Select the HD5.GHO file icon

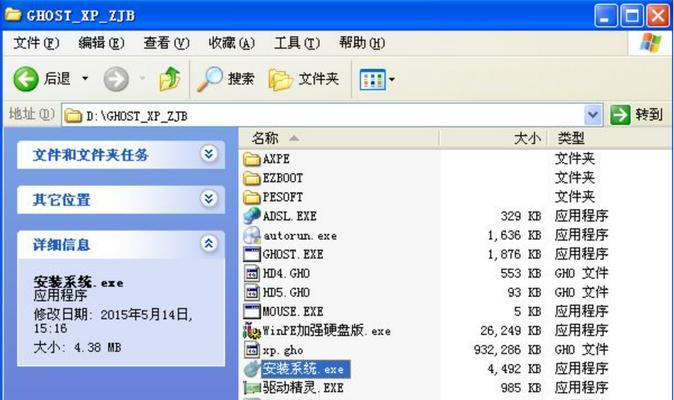click(x=251, y=293)
